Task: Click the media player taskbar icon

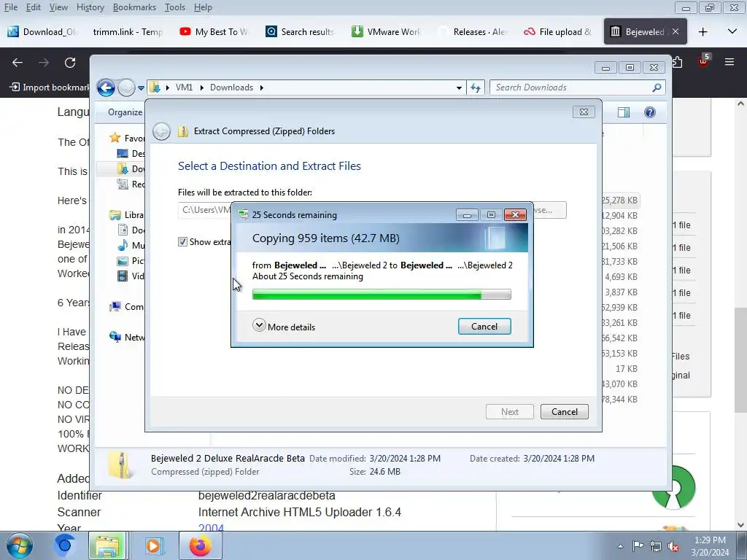Action: point(153,545)
